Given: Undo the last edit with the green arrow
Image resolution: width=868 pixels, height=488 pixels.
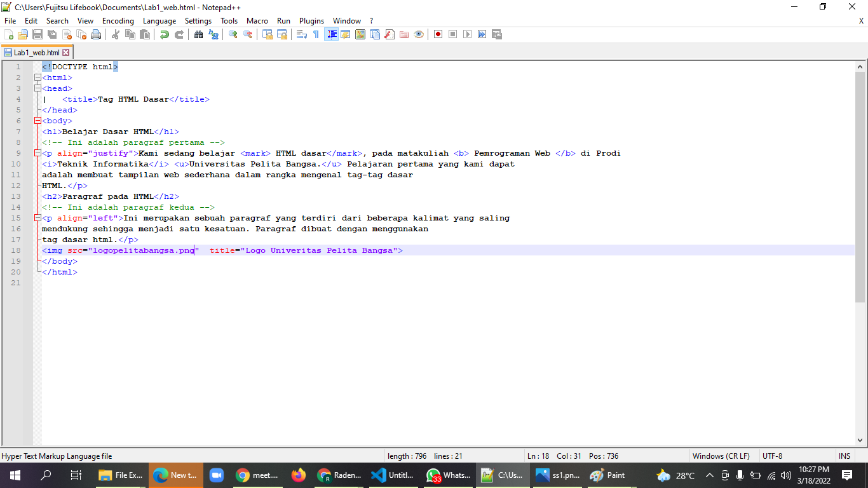Looking at the screenshot, I should click(165, 34).
